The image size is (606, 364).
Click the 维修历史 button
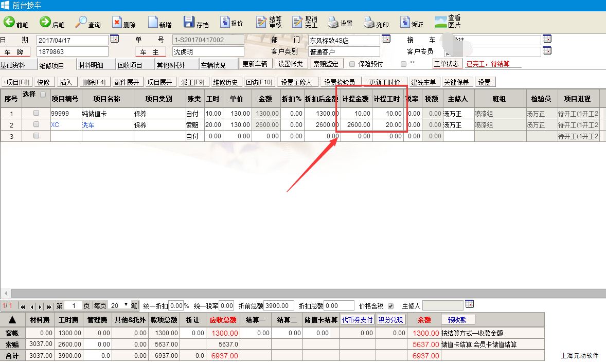[x=226, y=82]
